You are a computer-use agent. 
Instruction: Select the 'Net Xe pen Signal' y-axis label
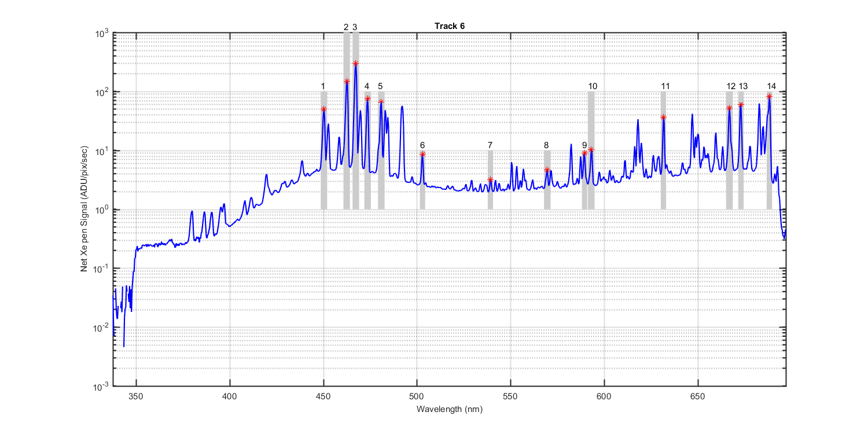[x=84, y=209]
